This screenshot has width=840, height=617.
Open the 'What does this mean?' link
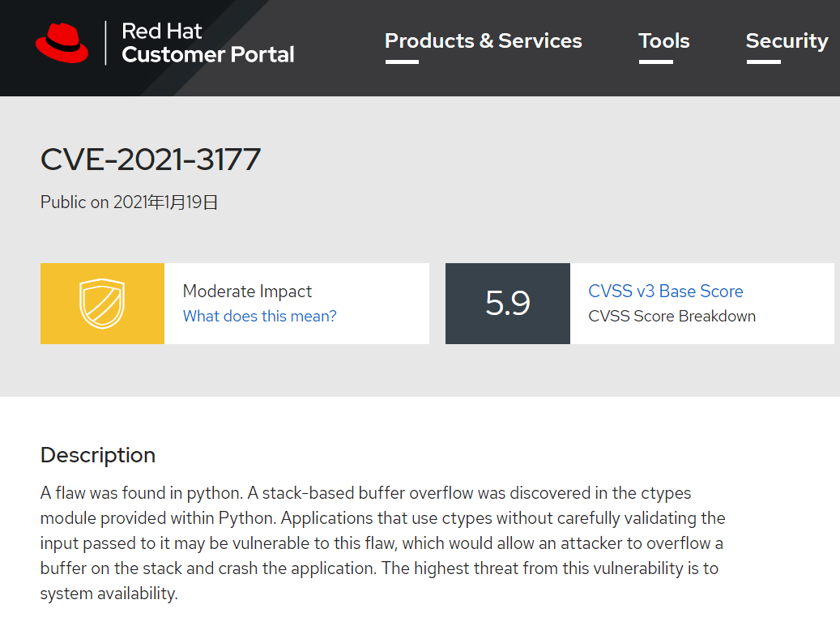click(260, 316)
